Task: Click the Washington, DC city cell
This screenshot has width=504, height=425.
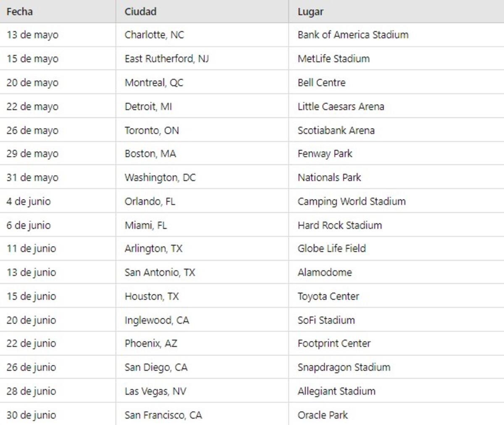Action: pos(160,178)
